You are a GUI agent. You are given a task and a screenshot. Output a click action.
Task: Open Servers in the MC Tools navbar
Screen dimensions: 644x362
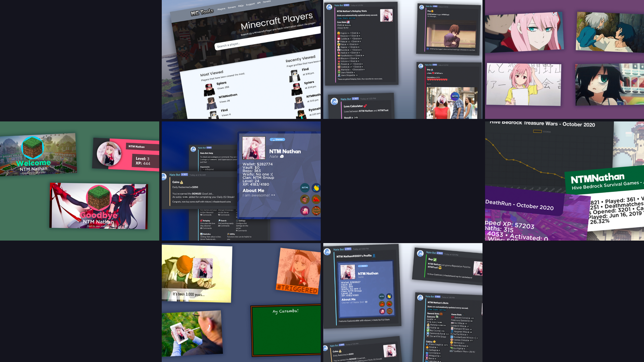[x=232, y=7]
